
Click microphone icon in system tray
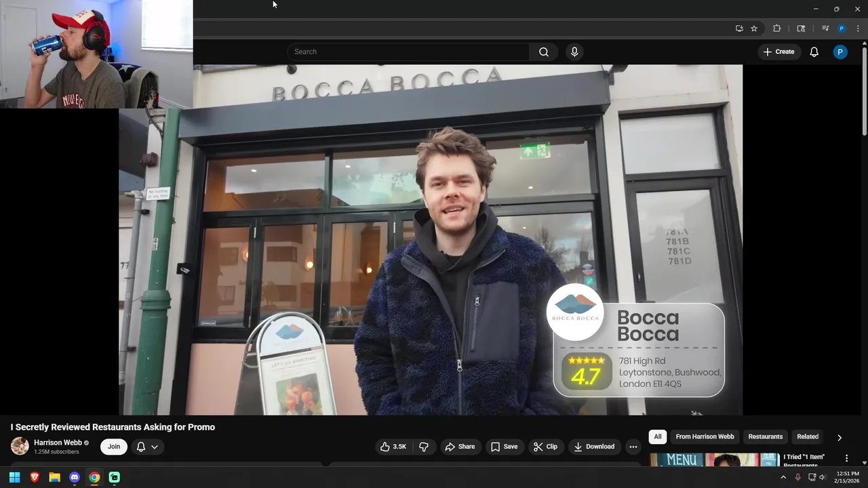(x=797, y=477)
